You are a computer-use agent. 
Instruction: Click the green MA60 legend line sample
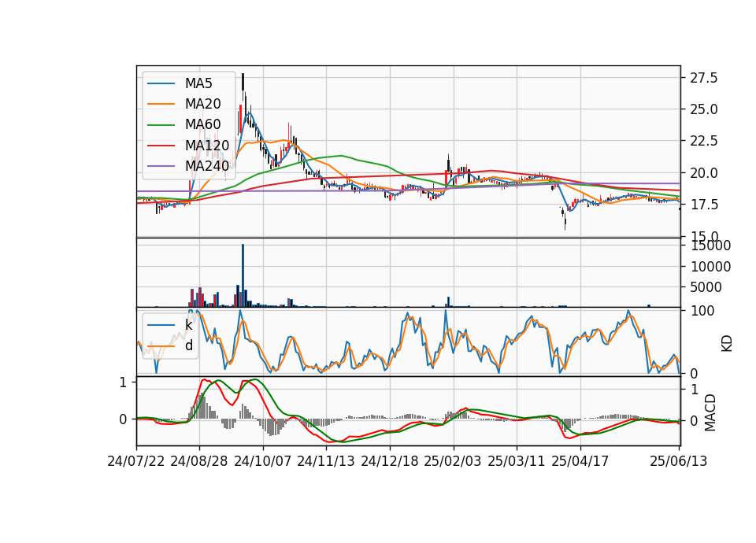(x=161, y=125)
